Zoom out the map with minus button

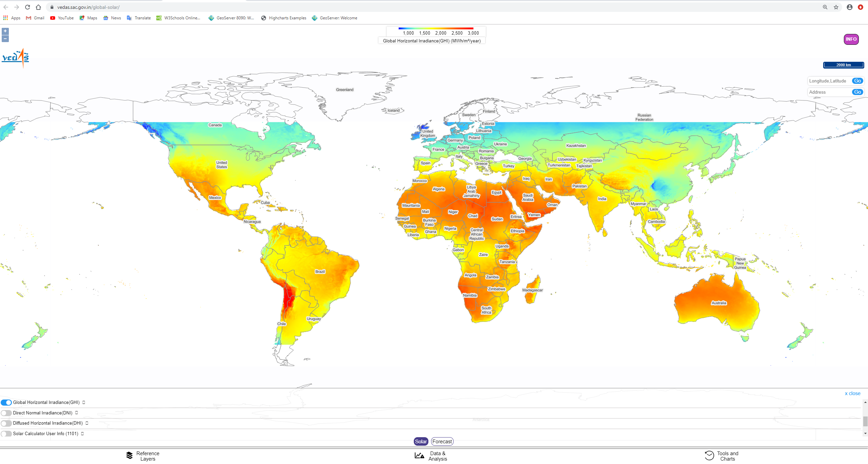tap(5, 39)
